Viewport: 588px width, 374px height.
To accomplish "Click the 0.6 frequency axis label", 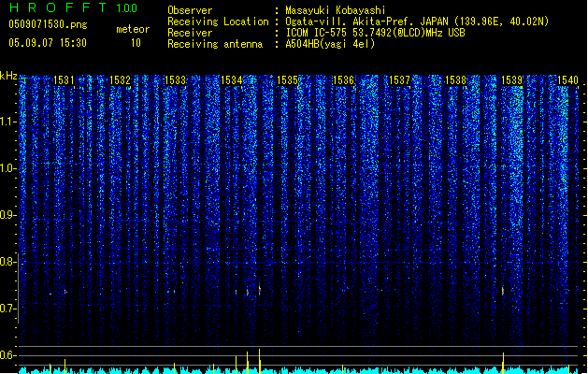I will [x=8, y=355].
